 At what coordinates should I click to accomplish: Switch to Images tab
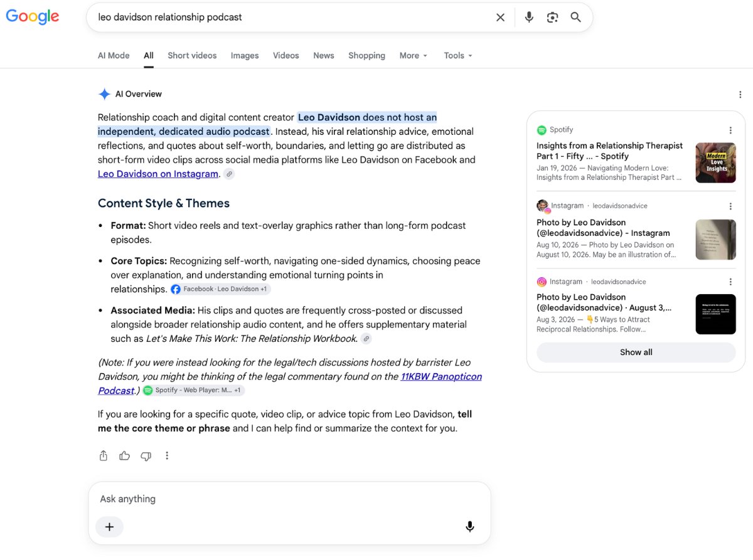(x=245, y=56)
